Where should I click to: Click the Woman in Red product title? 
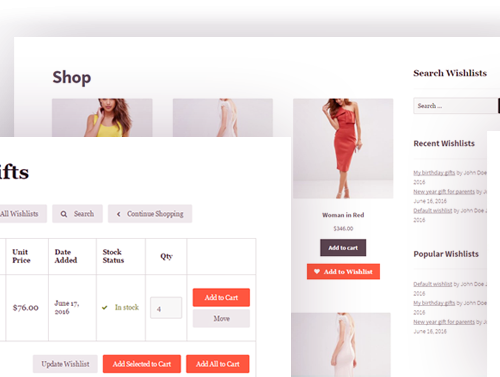click(x=343, y=215)
